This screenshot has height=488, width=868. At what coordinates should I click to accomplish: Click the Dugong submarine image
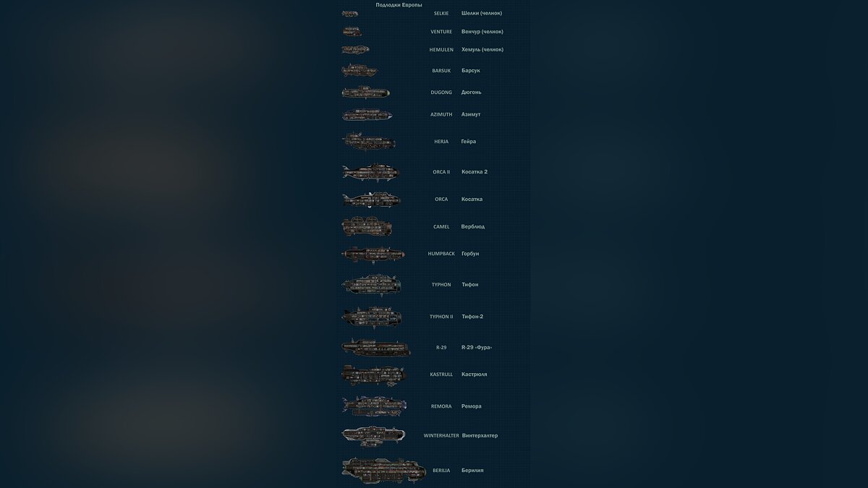click(x=366, y=92)
